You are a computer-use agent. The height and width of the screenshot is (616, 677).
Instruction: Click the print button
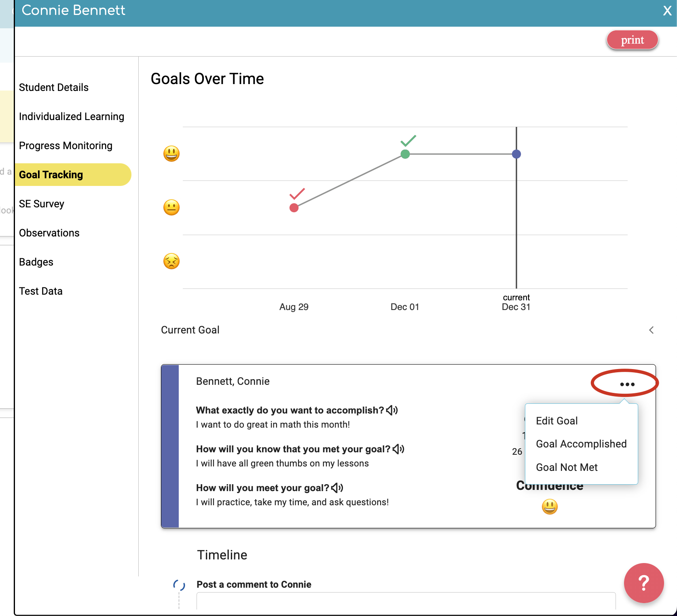632,40
